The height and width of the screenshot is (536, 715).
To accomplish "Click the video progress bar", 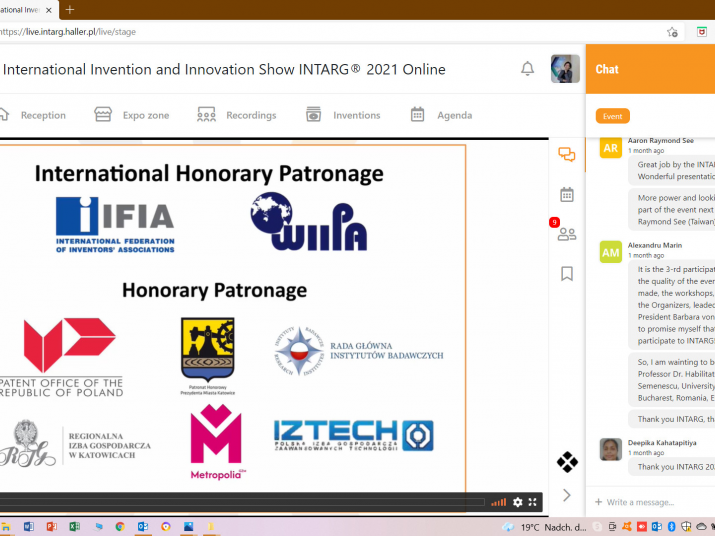I will (x=240, y=502).
